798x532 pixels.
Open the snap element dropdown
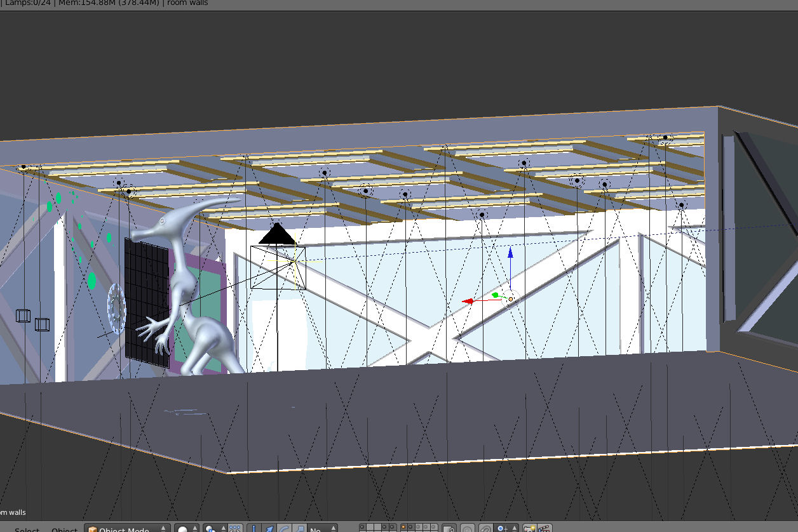point(505,529)
